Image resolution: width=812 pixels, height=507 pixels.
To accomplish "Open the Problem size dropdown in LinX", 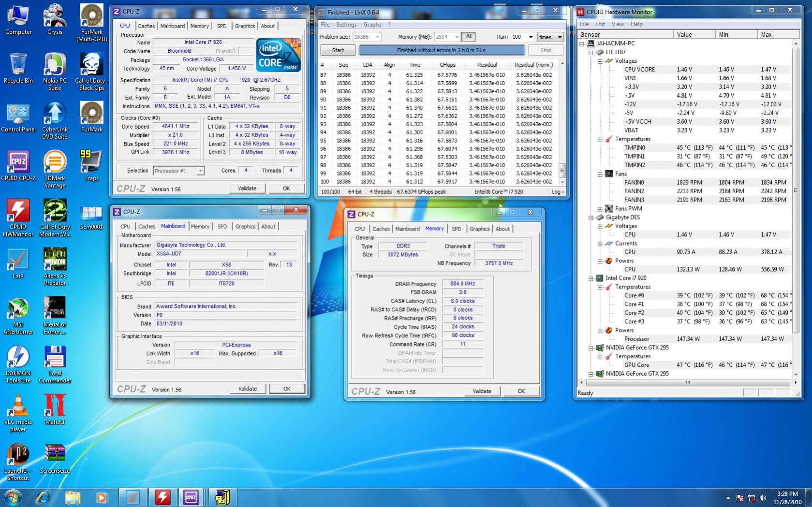I will pos(377,37).
